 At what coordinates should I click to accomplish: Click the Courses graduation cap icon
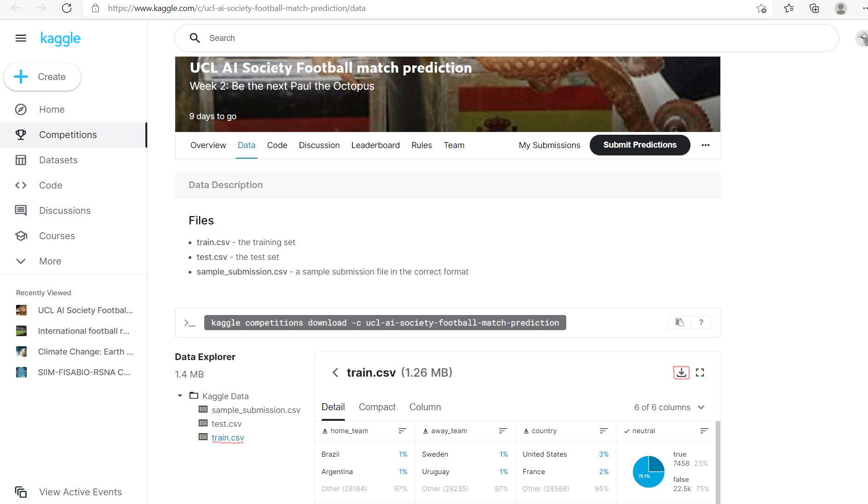21,236
